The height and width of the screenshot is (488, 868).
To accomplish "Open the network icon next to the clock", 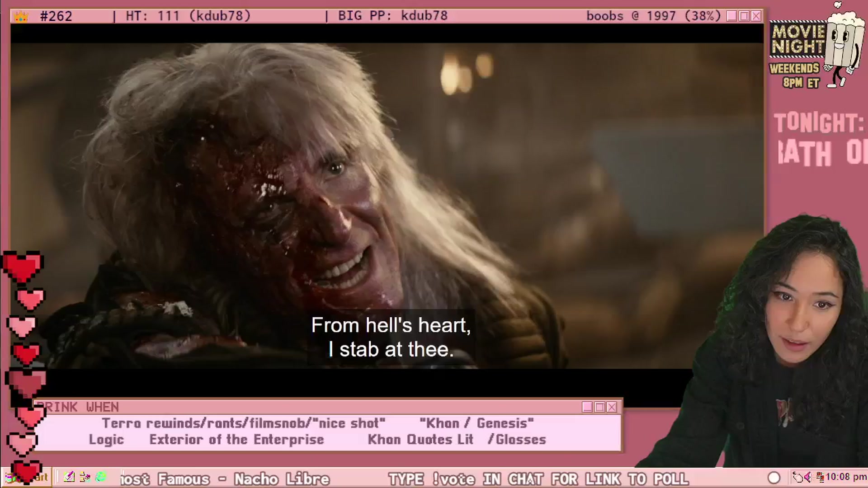I will point(820,477).
